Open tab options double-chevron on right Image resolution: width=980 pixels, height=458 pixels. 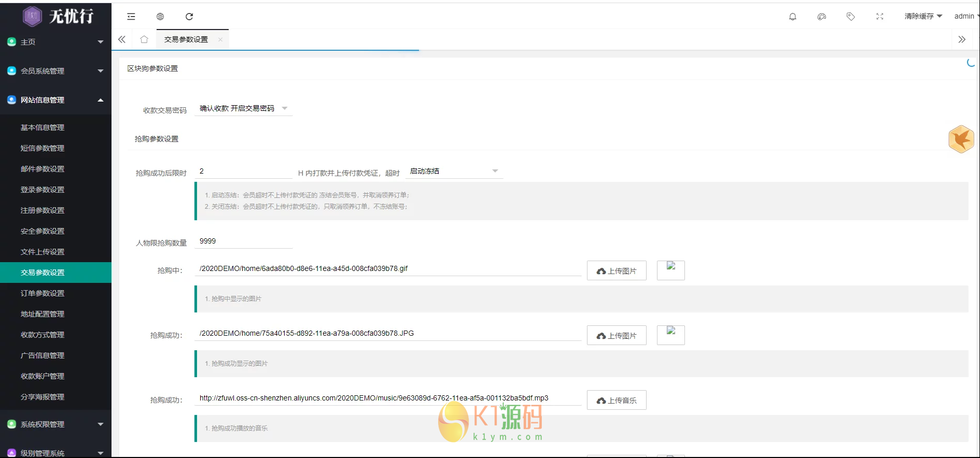[x=962, y=39]
